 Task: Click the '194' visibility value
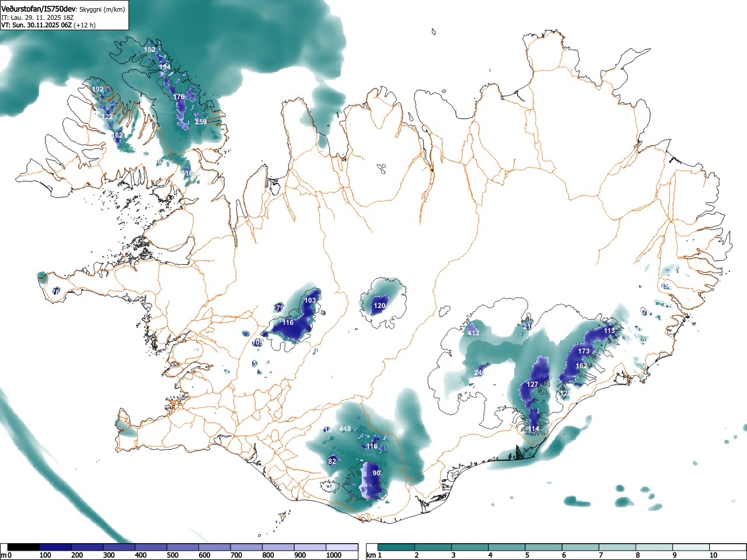tap(165, 68)
